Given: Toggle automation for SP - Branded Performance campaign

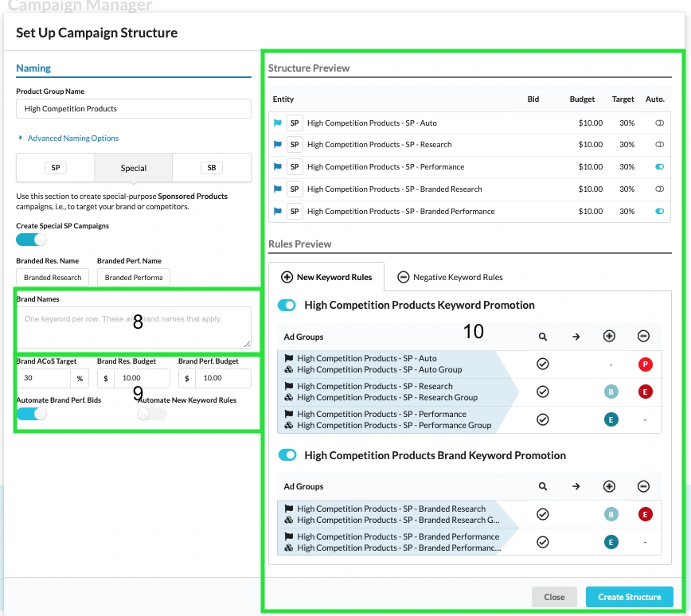Looking at the screenshot, I should pos(659,212).
